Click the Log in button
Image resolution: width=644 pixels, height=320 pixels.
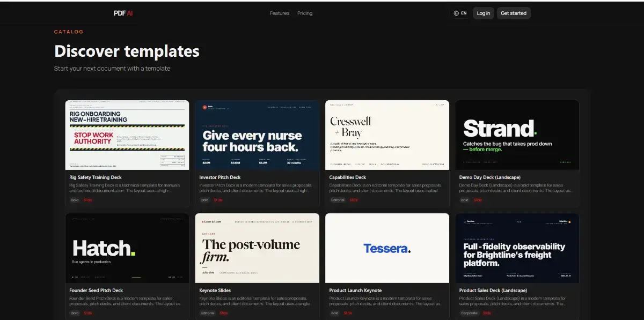click(484, 13)
